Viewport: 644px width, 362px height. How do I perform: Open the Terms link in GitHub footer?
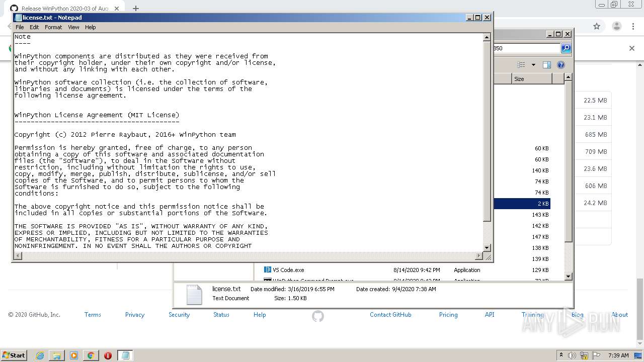pyautogui.click(x=93, y=315)
